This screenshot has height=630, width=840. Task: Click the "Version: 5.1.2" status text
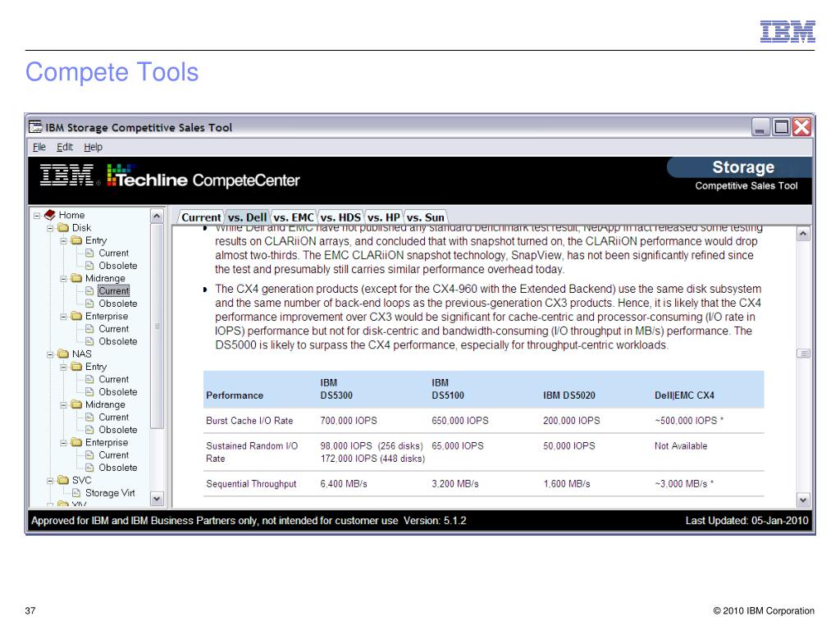click(x=435, y=520)
